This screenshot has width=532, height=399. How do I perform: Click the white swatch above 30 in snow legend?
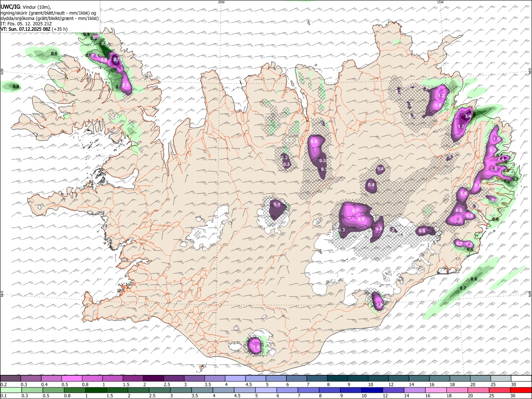pos(520,379)
